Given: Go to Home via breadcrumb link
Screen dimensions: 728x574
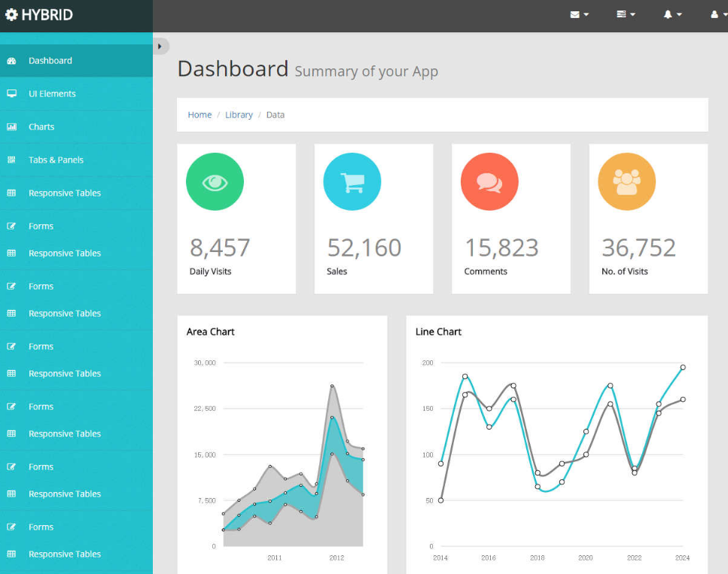Looking at the screenshot, I should pyautogui.click(x=200, y=115).
